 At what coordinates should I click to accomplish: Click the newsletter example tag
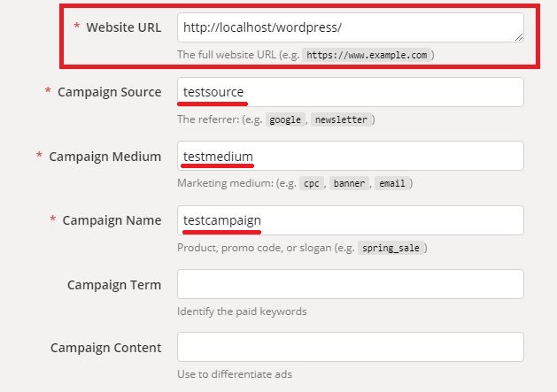[341, 119]
